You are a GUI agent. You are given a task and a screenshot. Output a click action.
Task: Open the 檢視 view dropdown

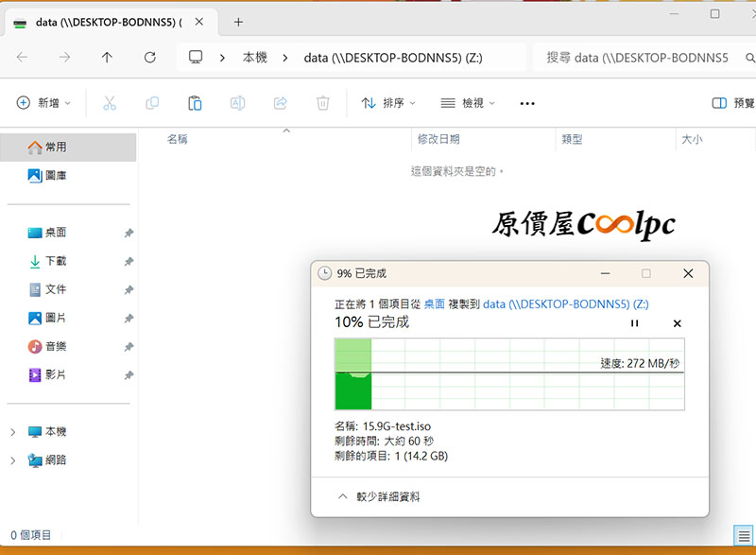click(468, 103)
